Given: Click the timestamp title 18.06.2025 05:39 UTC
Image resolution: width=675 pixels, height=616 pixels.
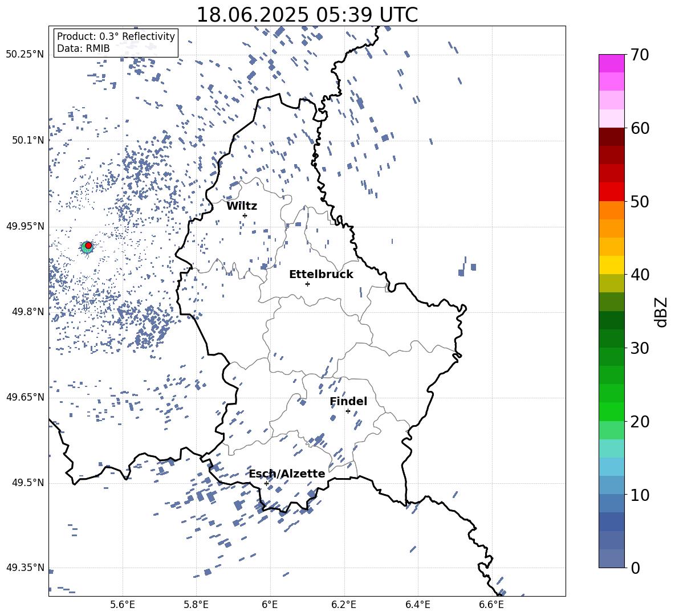Looking at the screenshot, I should coord(307,15).
